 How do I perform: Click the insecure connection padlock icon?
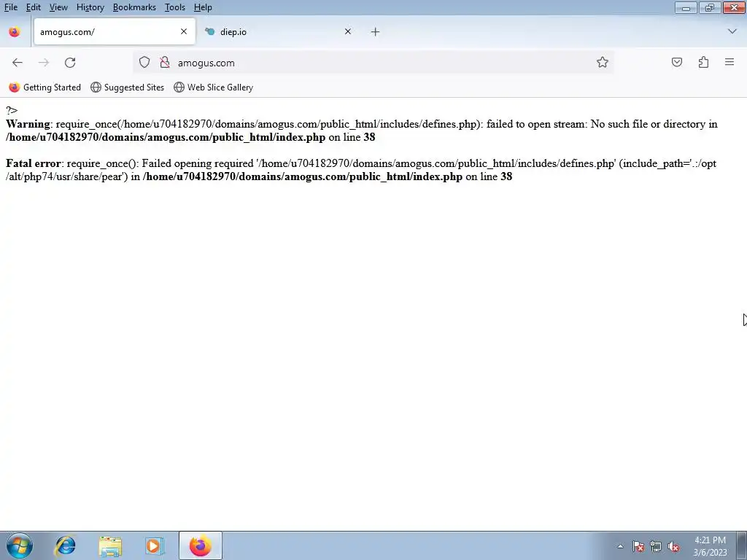pos(165,63)
